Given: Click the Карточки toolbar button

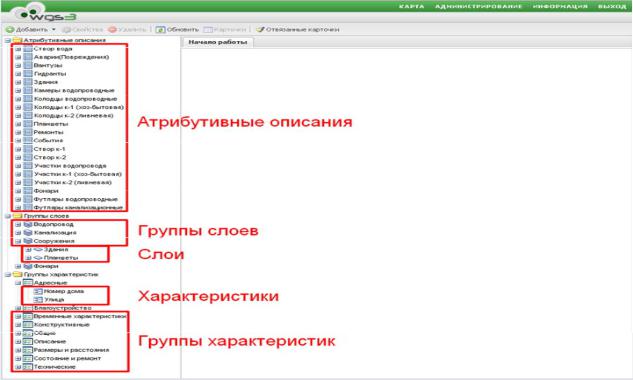Looking at the screenshot, I should point(225,29).
